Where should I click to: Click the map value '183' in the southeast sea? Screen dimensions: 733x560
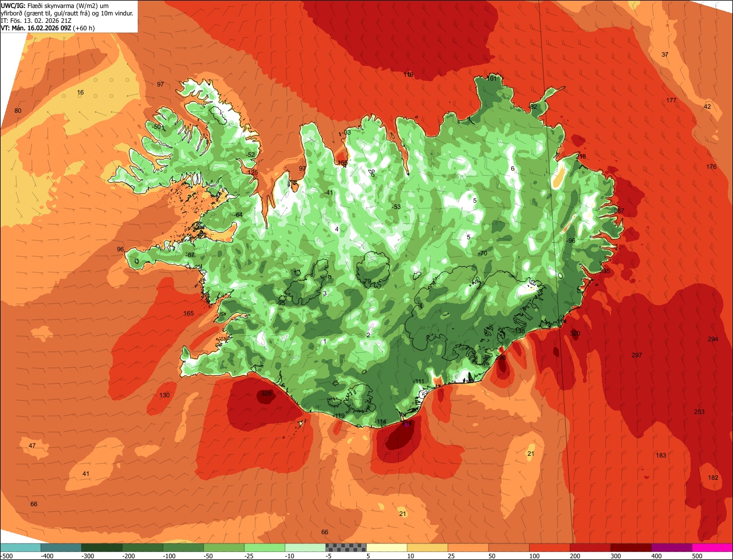point(661,455)
